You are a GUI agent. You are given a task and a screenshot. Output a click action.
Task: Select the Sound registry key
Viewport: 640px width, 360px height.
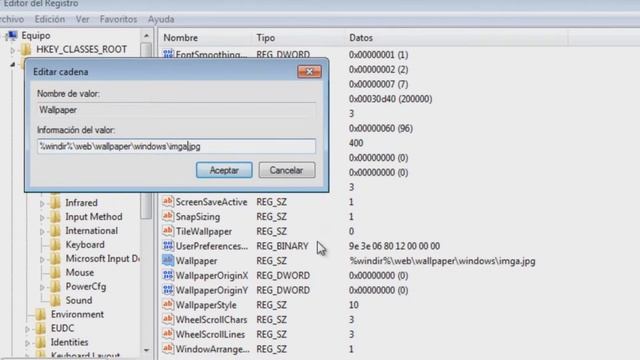point(79,300)
